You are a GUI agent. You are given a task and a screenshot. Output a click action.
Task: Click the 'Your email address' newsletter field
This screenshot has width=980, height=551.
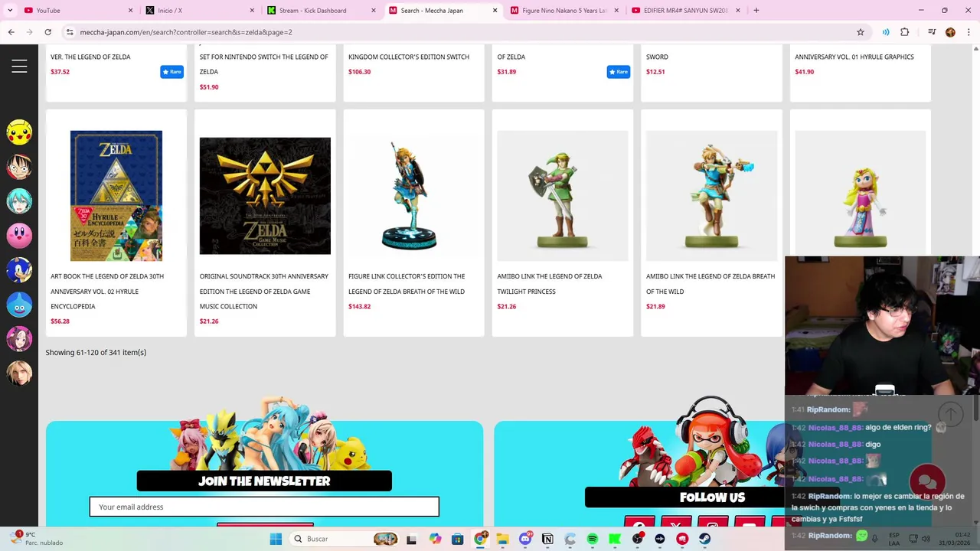point(264,507)
